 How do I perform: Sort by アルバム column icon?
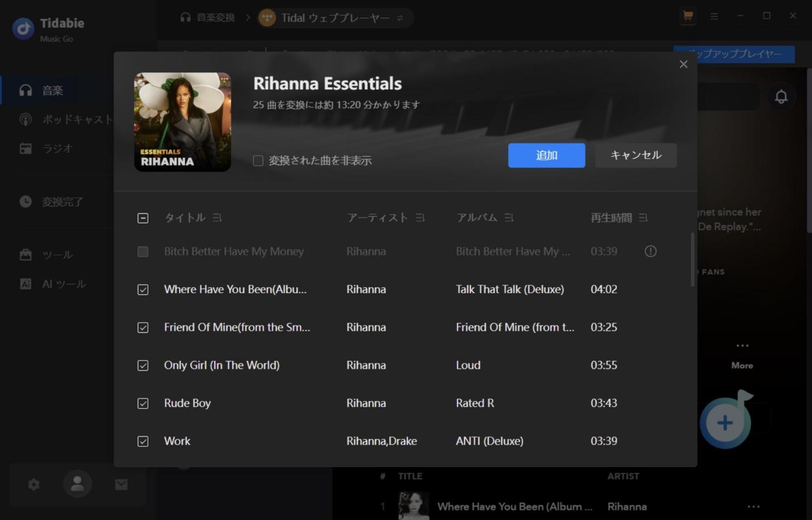[509, 218]
